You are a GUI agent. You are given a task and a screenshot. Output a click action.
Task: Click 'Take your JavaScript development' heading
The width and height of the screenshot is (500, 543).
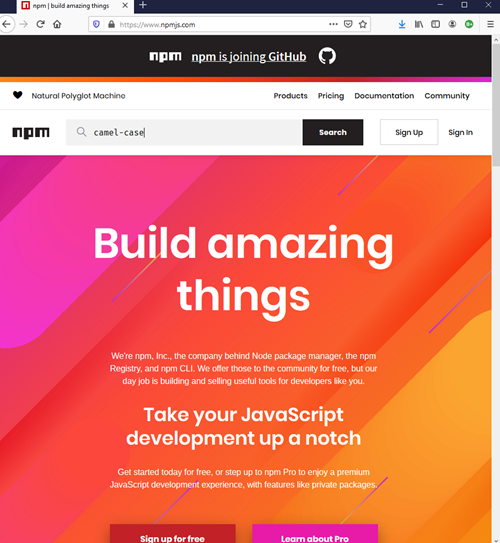coord(243,426)
